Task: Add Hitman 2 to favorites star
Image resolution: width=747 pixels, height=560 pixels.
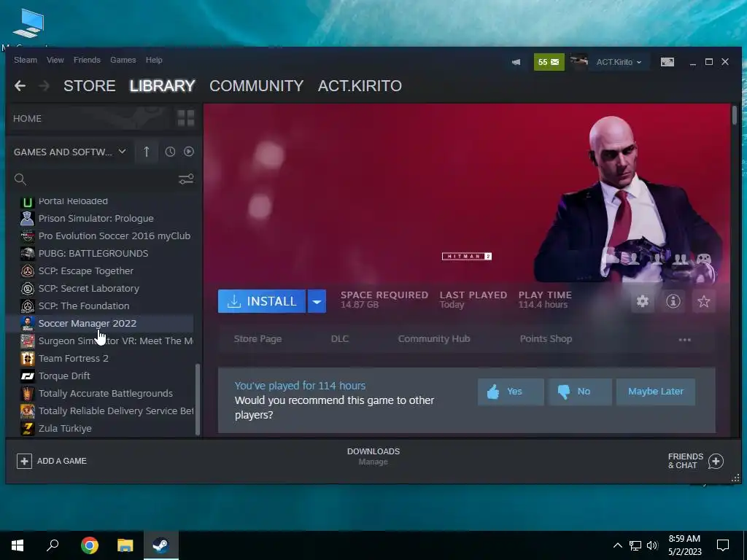Action: point(704,301)
